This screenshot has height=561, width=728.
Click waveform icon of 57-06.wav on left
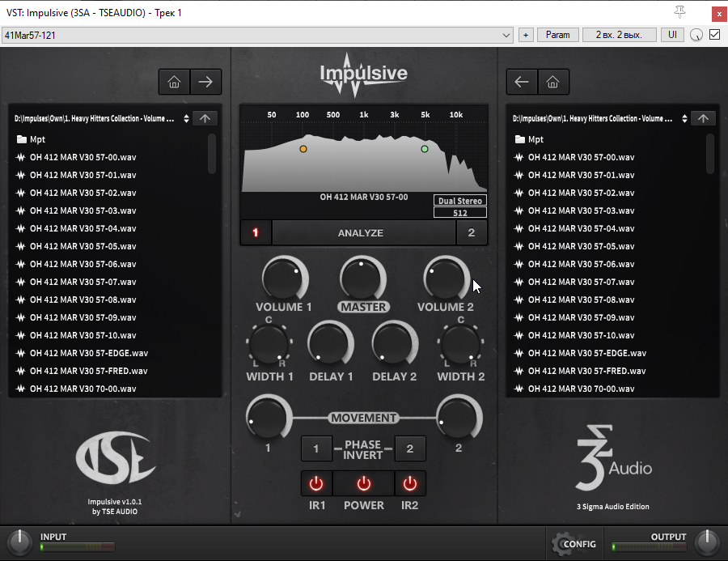[20, 264]
